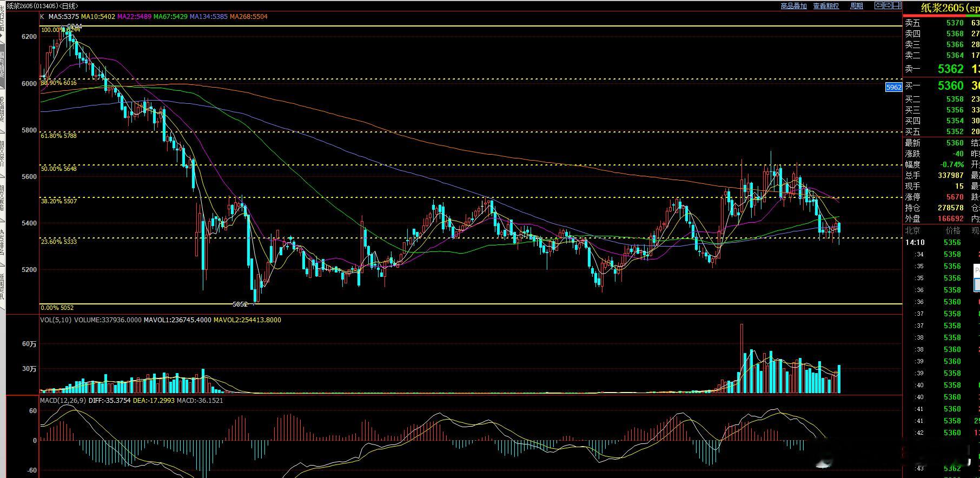Click the 23.60% 5333 Fibonacci label
The height and width of the screenshot is (478, 980).
point(59,242)
